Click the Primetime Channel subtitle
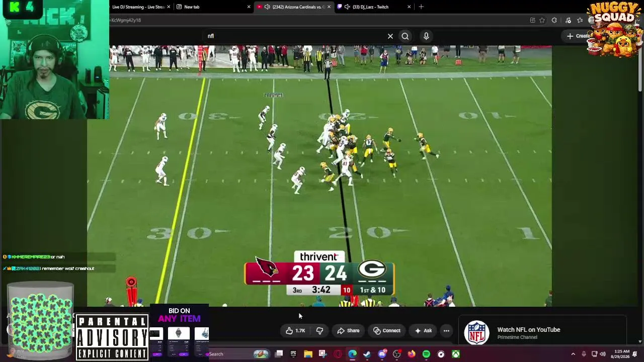 coord(517,337)
